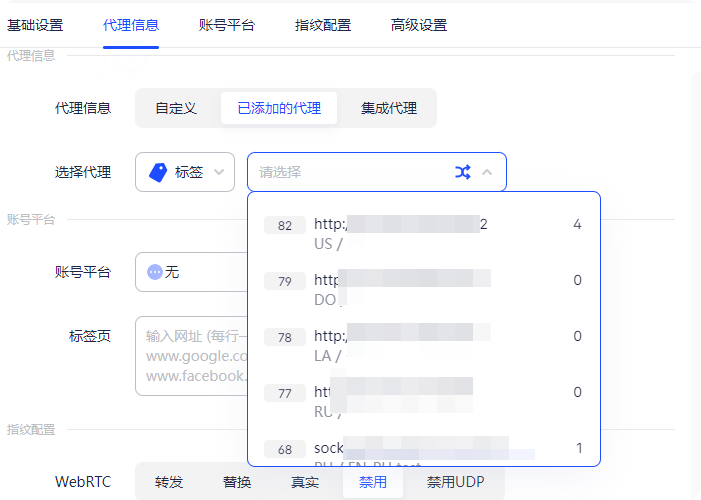
Task: Set WebRTC to 真实
Action: [x=305, y=482]
